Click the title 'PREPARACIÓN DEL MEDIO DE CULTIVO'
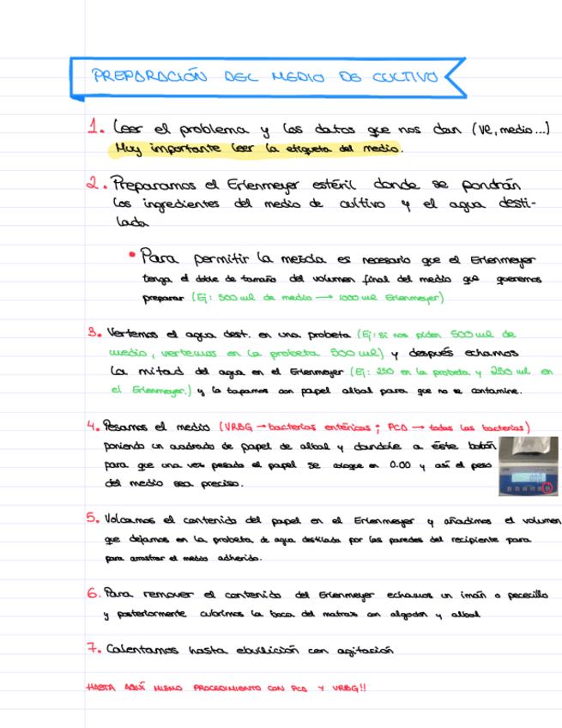562x728 pixels. (264, 76)
